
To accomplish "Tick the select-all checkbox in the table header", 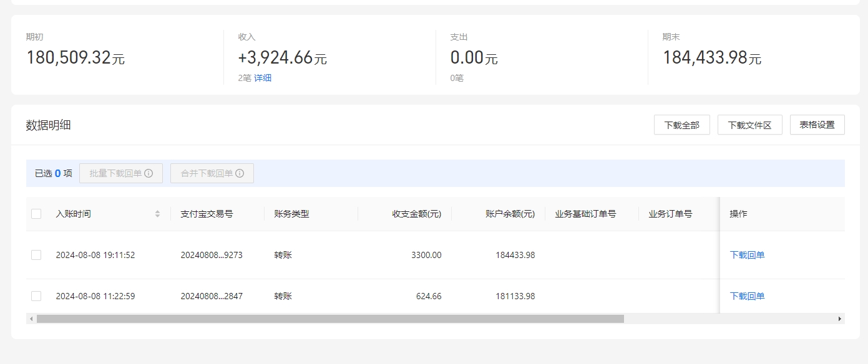I will (36, 214).
